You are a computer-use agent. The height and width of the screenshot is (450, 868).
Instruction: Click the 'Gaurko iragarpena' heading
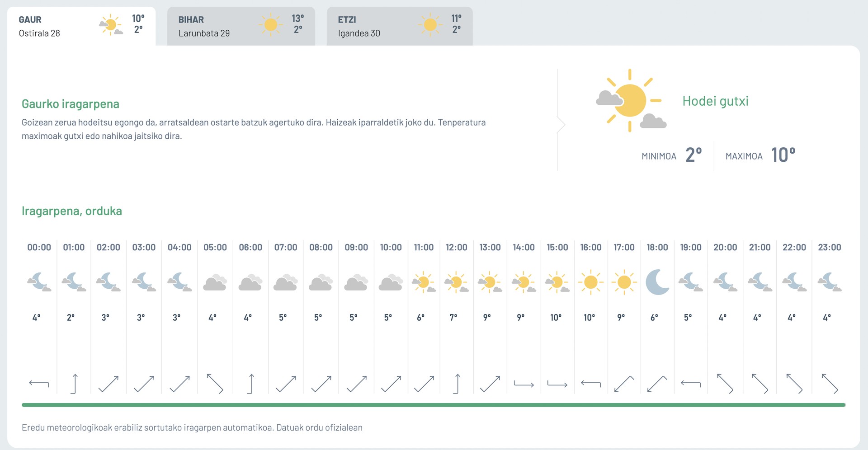pos(71,104)
